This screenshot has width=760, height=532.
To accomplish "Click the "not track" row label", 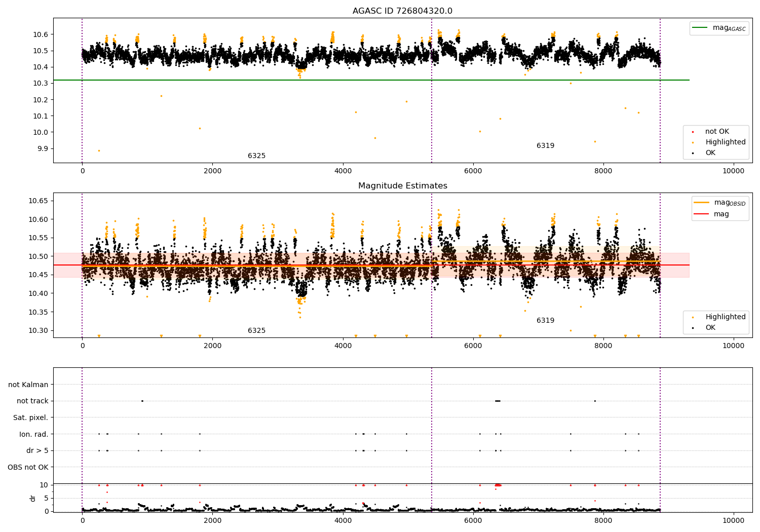I will [x=32, y=401].
